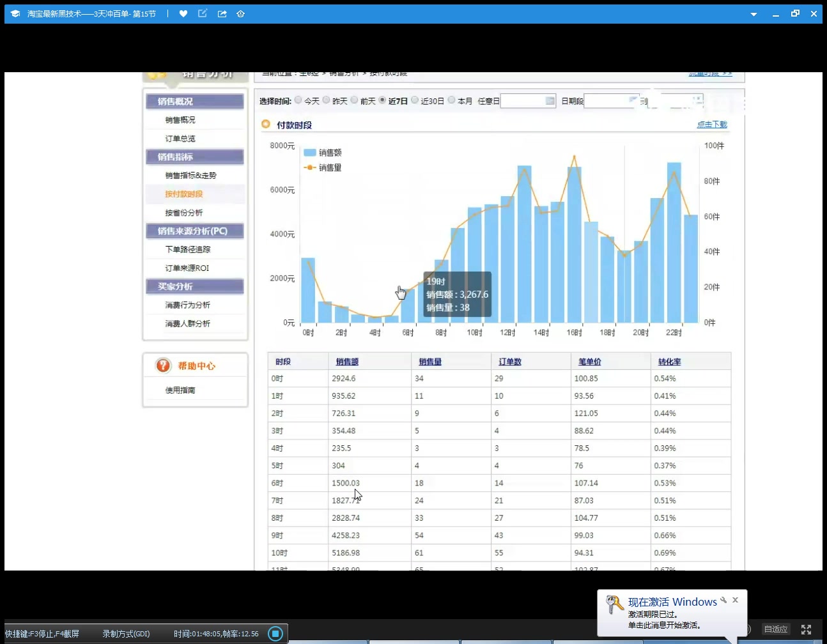
Task: Select the 按付款时段 sidebar item
Action: [x=184, y=194]
